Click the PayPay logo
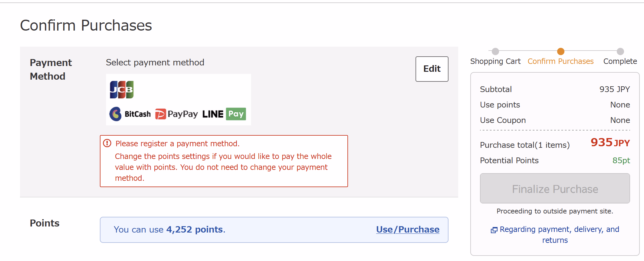 (176, 114)
